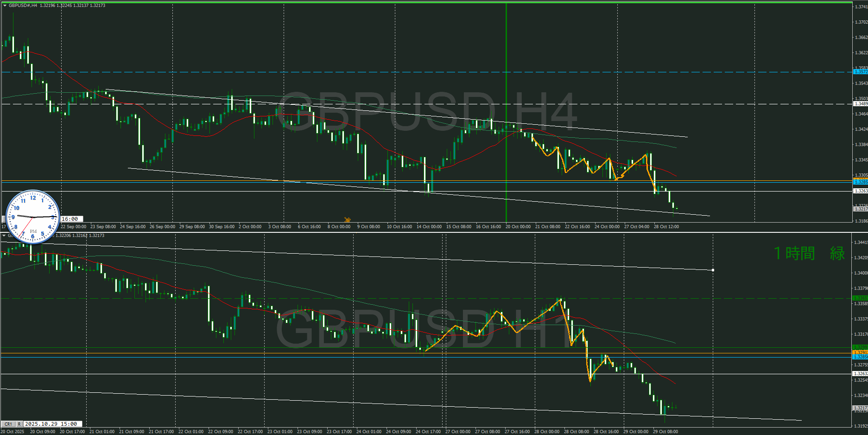Click the blue 1.3285 price label on H1 axis
Screen dimensions: 868x435
click(861, 357)
